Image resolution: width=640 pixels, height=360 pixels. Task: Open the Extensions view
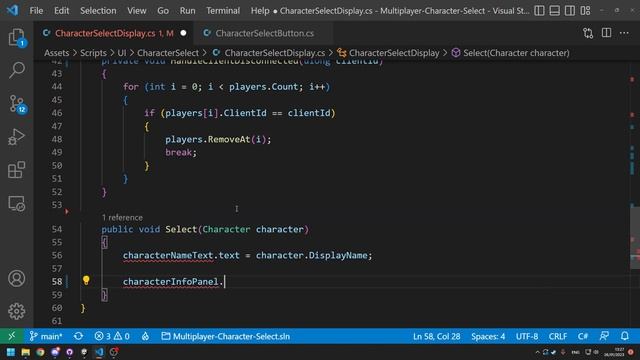(x=17, y=170)
